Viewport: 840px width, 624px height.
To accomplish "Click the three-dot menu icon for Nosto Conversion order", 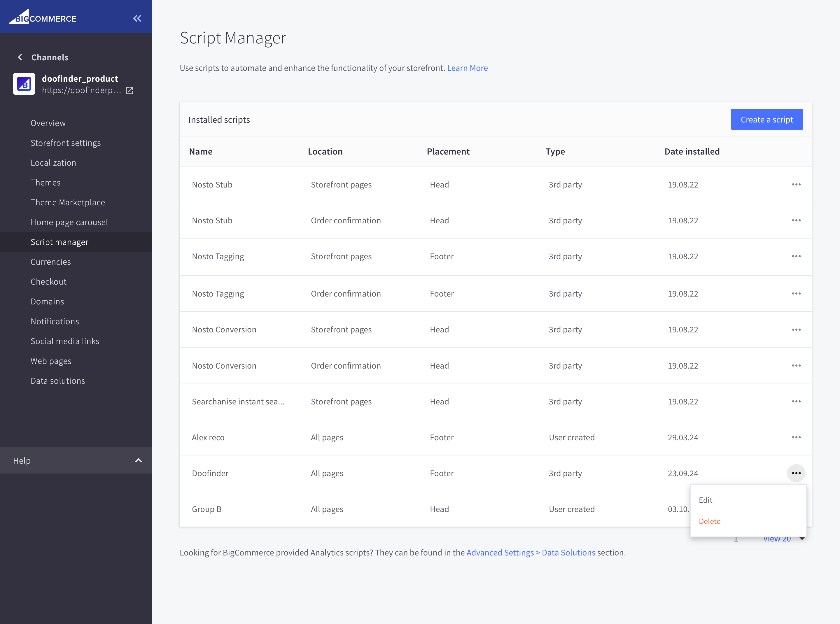I will click(x=796, y=365).
